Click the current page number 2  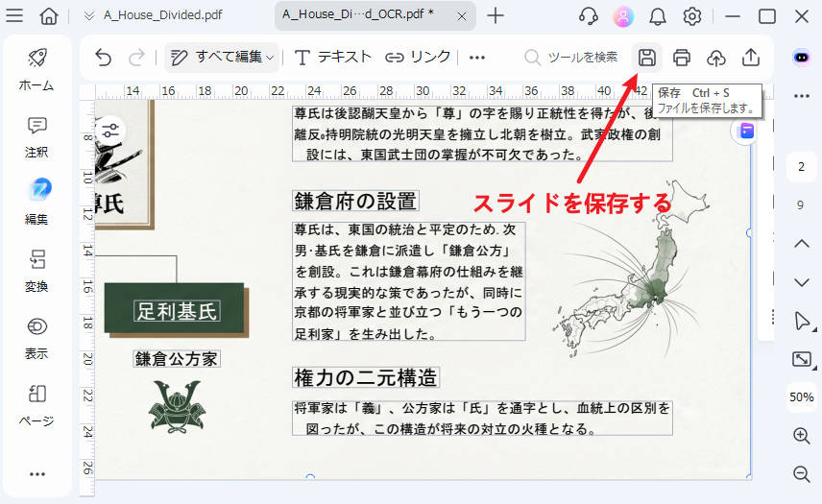tap(801, 167)
